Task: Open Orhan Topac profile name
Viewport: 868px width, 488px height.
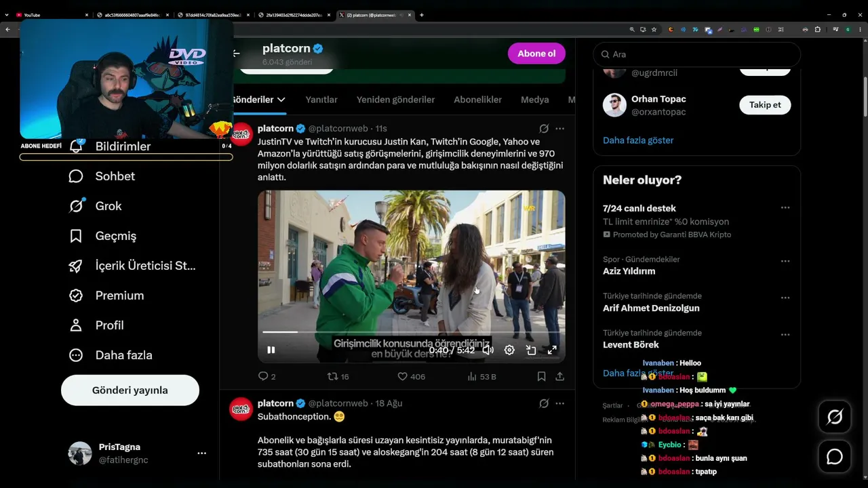Action: tap(658, 99)
